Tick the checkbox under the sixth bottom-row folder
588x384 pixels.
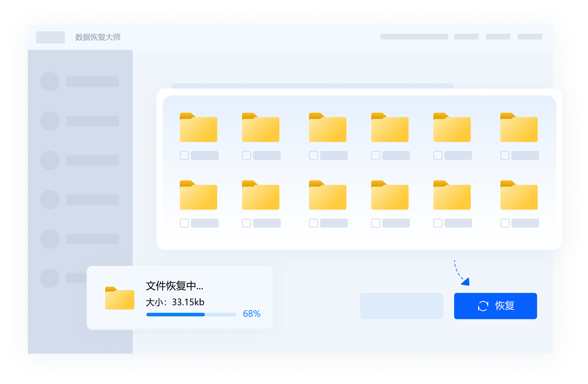505,223
